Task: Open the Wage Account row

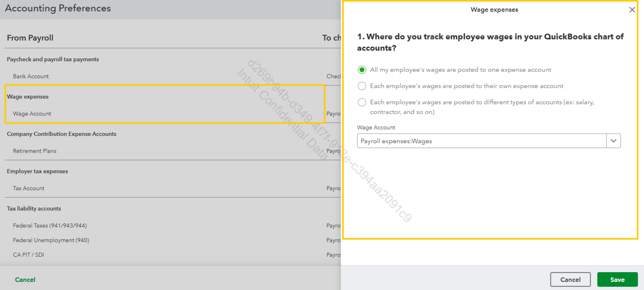Action: tap(32, 114)
